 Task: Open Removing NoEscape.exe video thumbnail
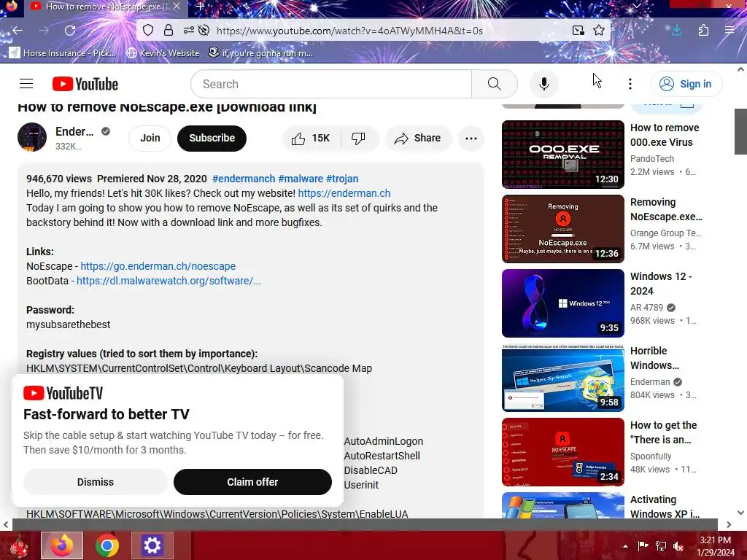pyautogui.click(x=562, y=229)
